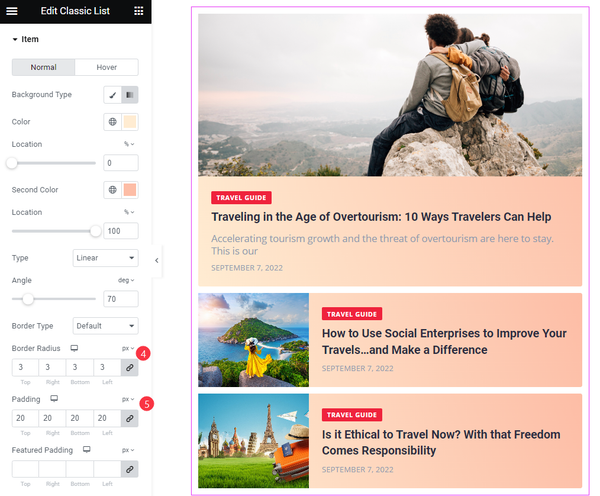Toggle linked values for Padding

pos(130,418)
